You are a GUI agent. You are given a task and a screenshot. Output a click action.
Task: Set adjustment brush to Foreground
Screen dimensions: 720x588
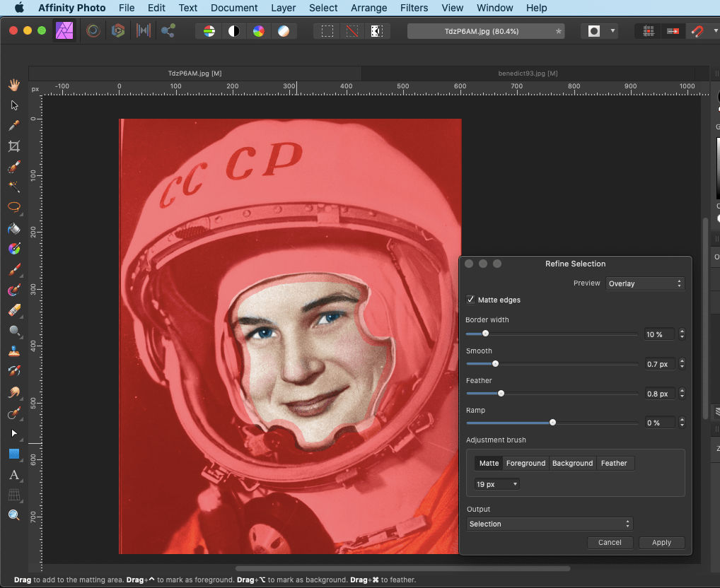(x=526, y=463)
